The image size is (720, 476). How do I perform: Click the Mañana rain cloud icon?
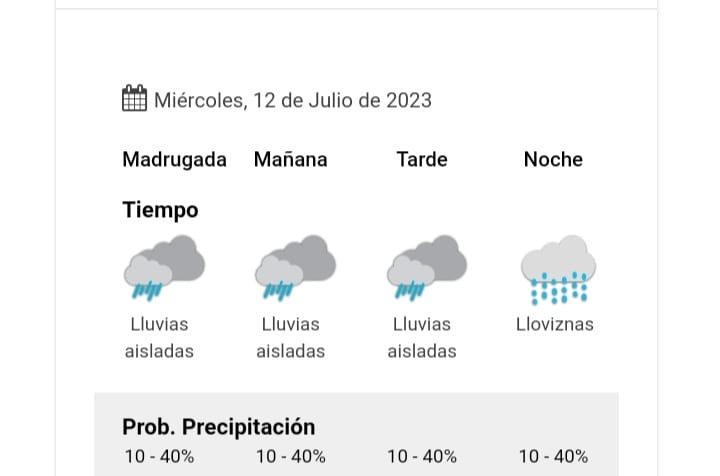[294, 267]
